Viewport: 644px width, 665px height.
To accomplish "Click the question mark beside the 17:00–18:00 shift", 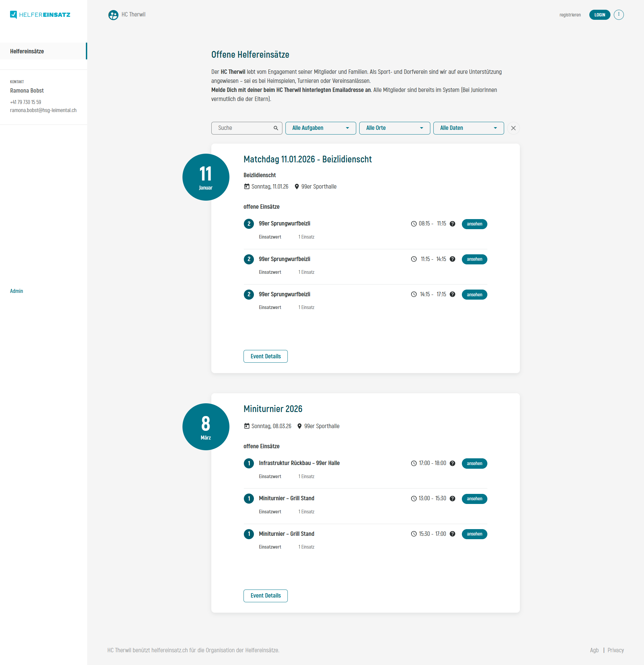I will point(452,463).
